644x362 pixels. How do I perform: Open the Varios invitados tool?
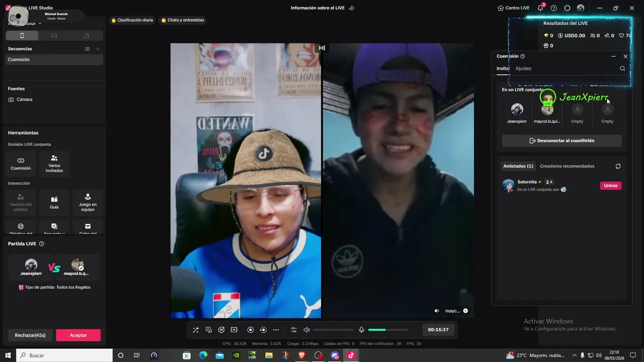(x=54, y=163)
